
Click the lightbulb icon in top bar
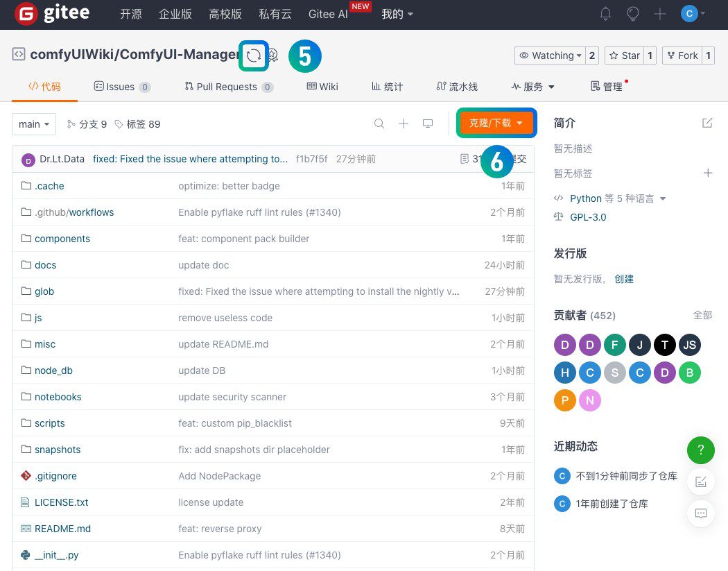tap(633, 14)
